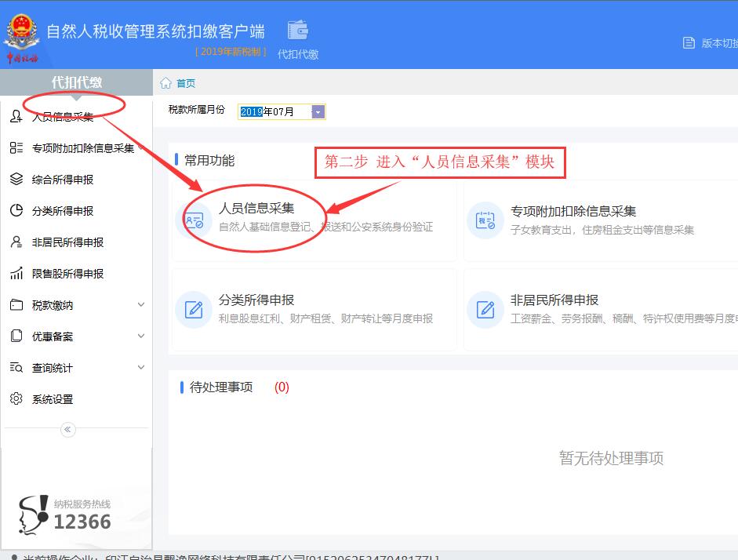Click the 版本切换 icon at top right
The width and height of the screenshot is (738, 560).
(689, 43)
